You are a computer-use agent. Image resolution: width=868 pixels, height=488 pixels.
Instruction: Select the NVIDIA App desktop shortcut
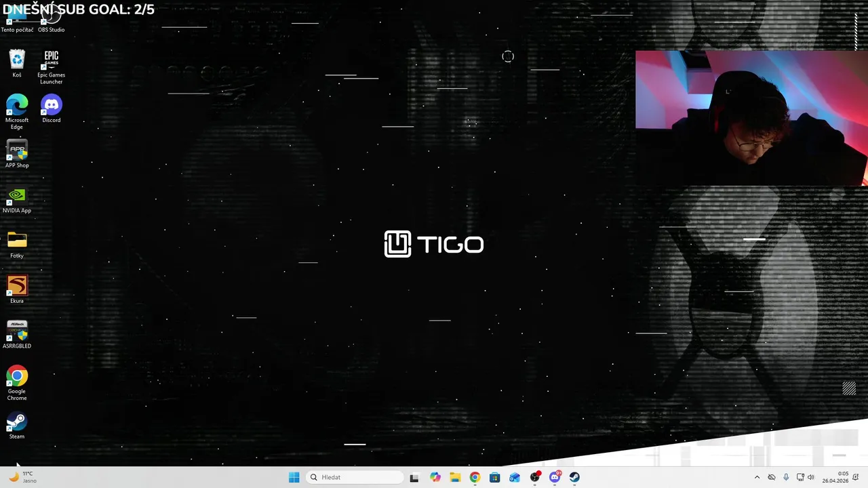[x=17, y=199]
